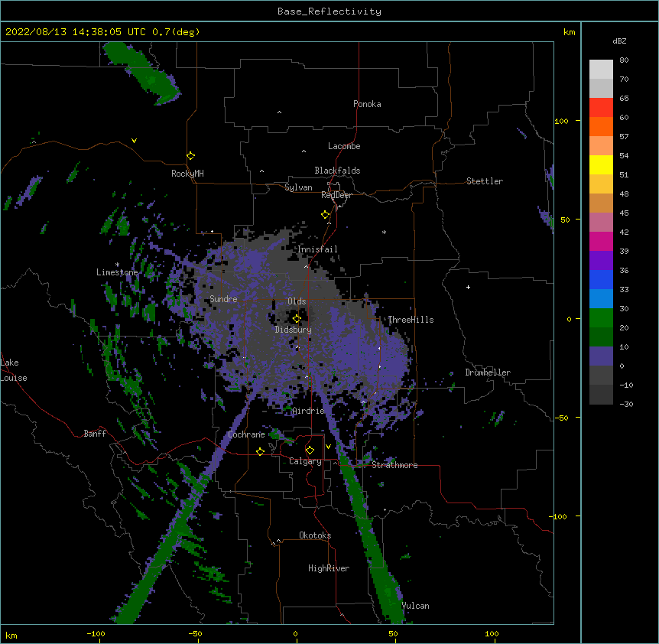Click the yellow V marker northwest of RockyMH

134,141
